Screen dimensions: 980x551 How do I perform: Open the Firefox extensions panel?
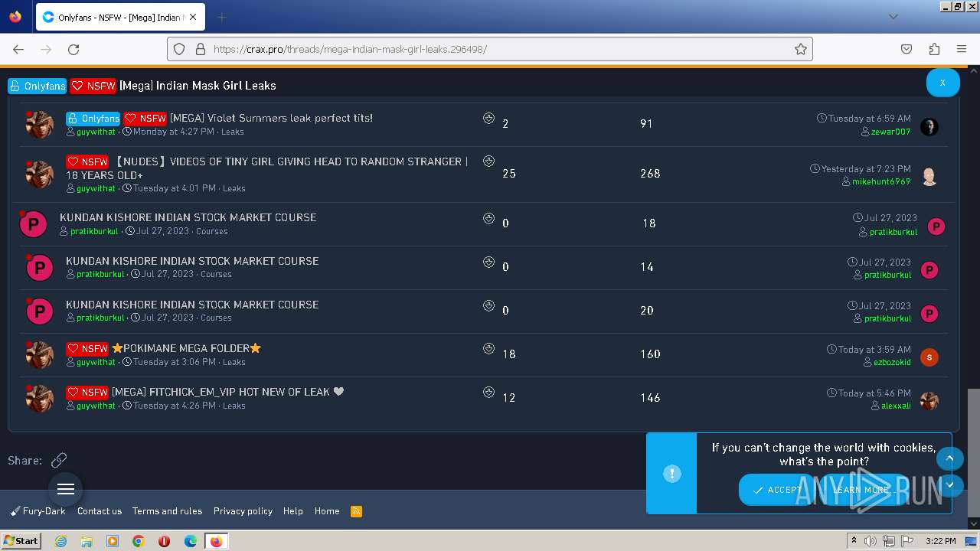click(934, 49)
